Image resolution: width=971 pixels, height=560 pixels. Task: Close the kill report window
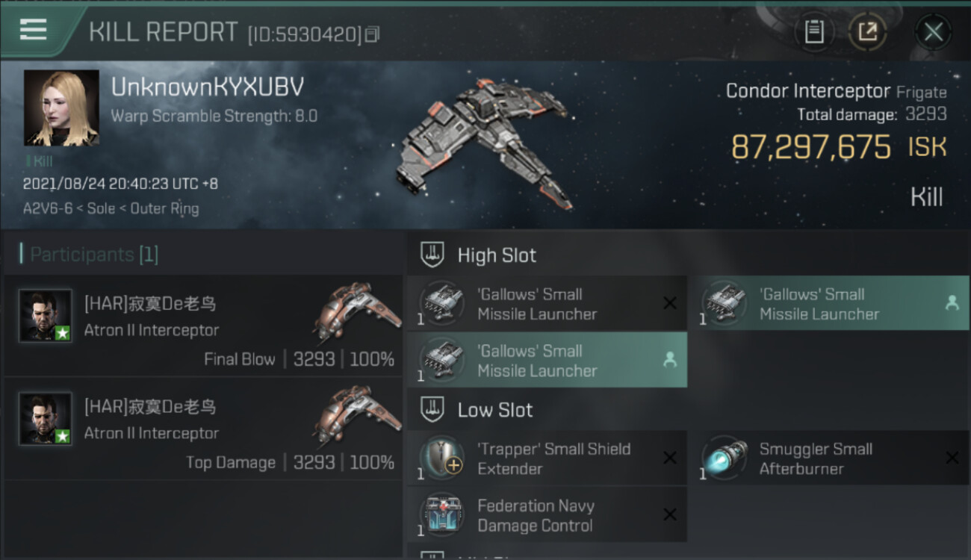[933, 32]
